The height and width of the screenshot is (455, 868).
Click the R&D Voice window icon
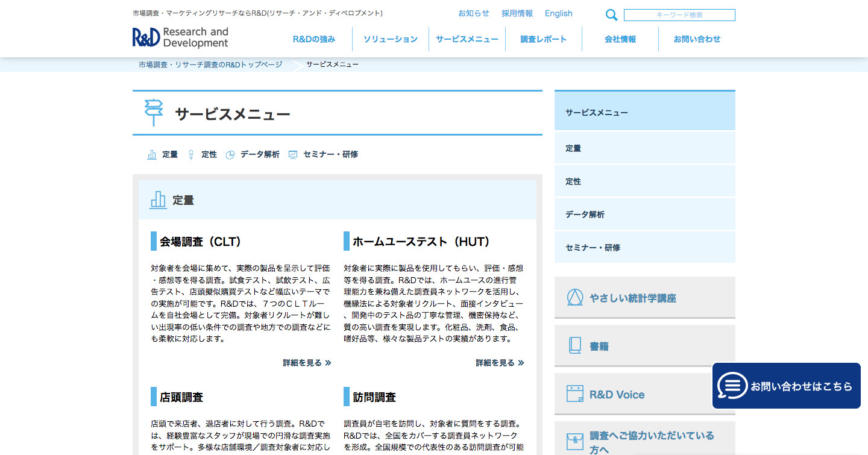click(x=574, y=394)
